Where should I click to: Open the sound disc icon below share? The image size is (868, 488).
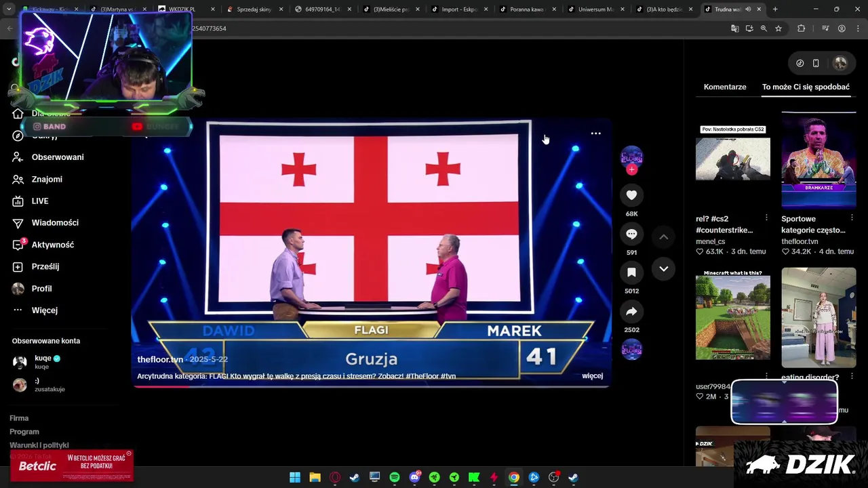click(631, 349)
